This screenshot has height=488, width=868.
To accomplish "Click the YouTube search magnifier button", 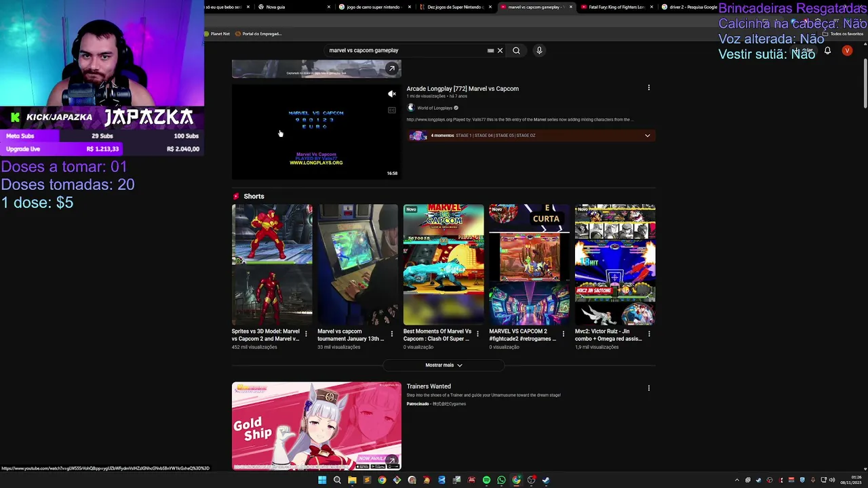I will point(516,50).
